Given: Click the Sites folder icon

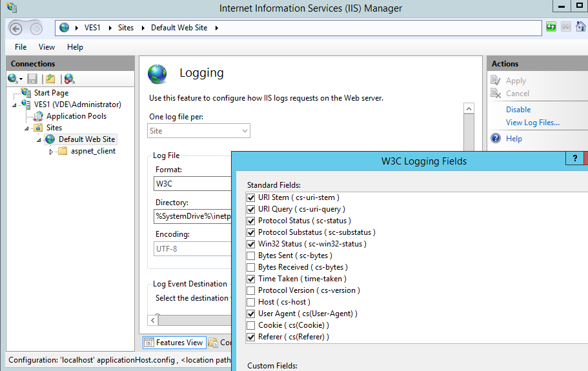Looking at the screenshot, I should pyautogui.click(x=38, y=128).
